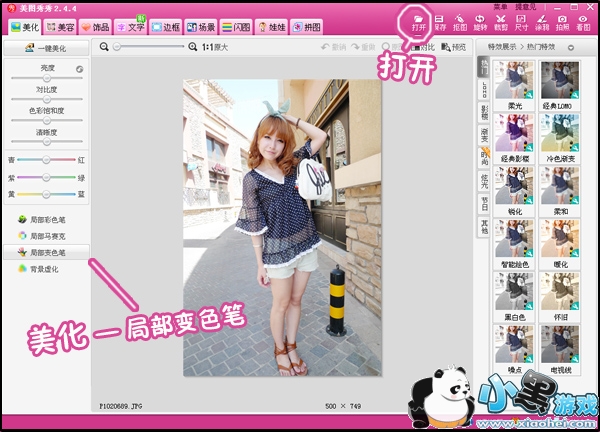Click the top zoom level slider

point(148,47)
